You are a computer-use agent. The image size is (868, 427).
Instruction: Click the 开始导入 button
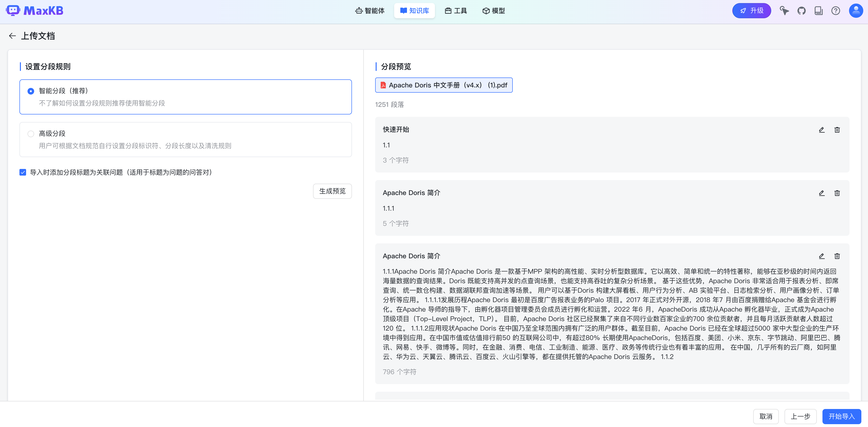841,417
